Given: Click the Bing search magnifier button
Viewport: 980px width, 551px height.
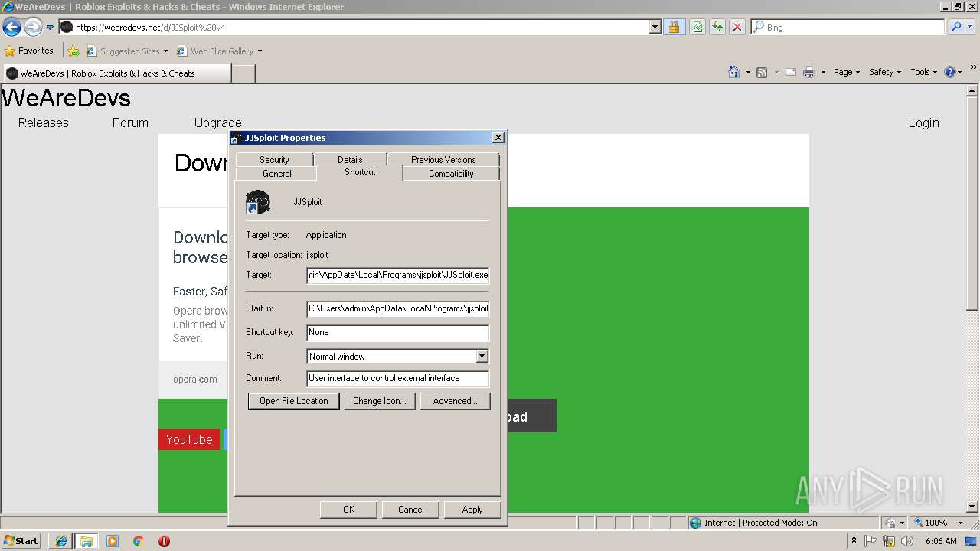Looking at the screenshot, I should (x=956, y=27).
